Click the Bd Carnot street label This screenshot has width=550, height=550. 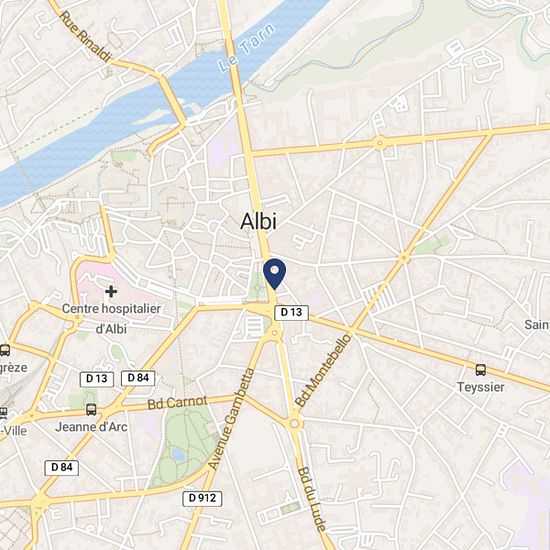pyautogui.click(x=177, y=403)
